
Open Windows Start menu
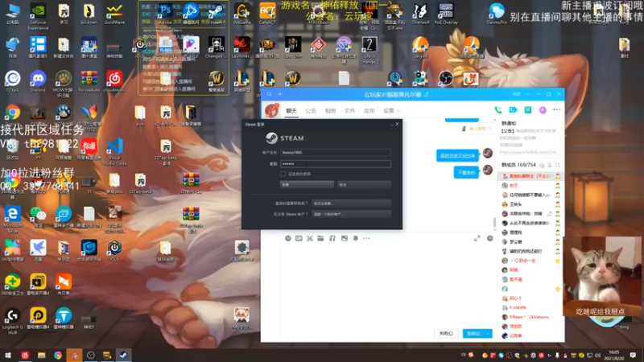click(x=8, y=355)
